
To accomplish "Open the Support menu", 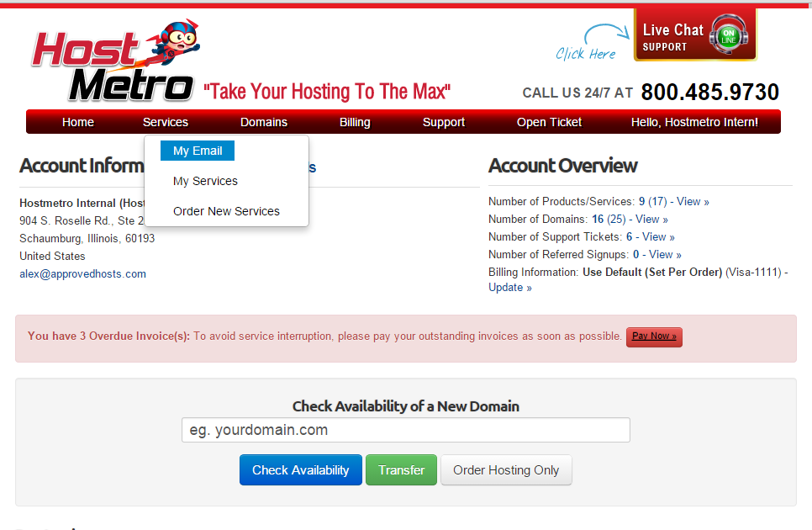I will (x=444, y=122).
